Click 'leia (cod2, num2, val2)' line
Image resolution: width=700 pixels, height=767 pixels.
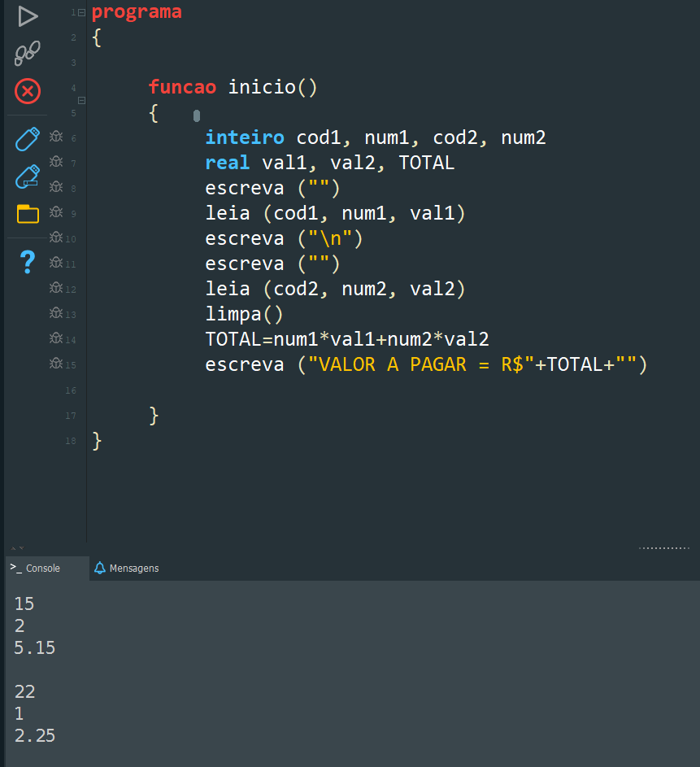[335, 289]
